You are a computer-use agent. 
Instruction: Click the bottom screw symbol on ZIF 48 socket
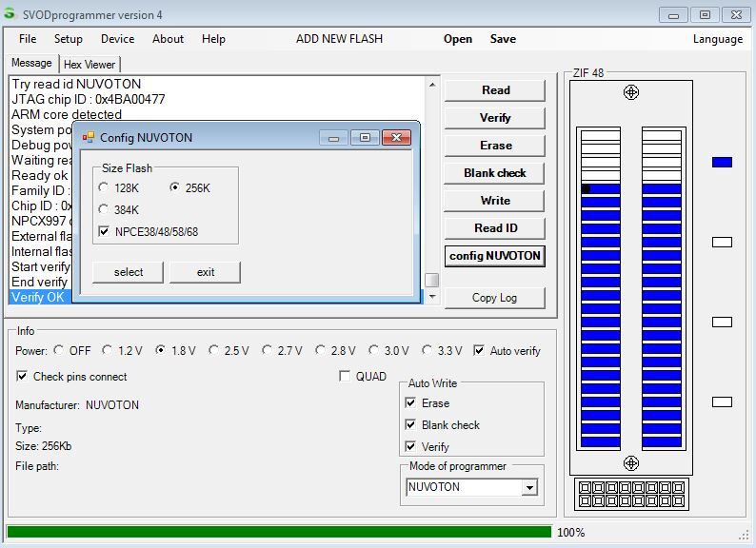[630, 463]
